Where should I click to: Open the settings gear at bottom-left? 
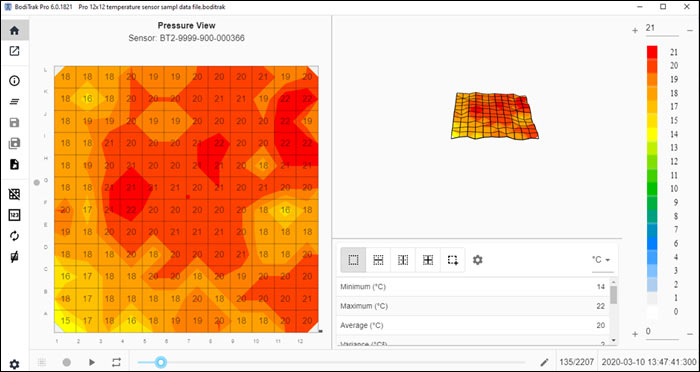point(15,364)
